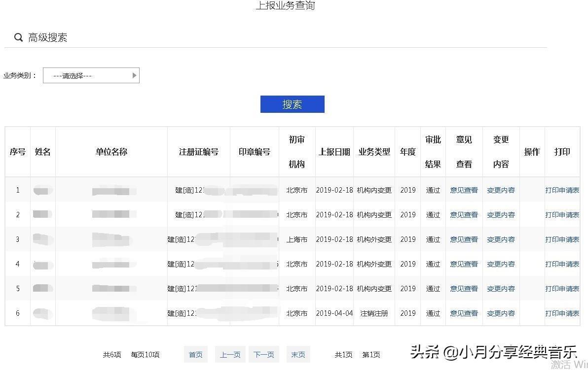Go to 下一页 in pagination
This screenshot has width=588, height=370.
[264, 355]
